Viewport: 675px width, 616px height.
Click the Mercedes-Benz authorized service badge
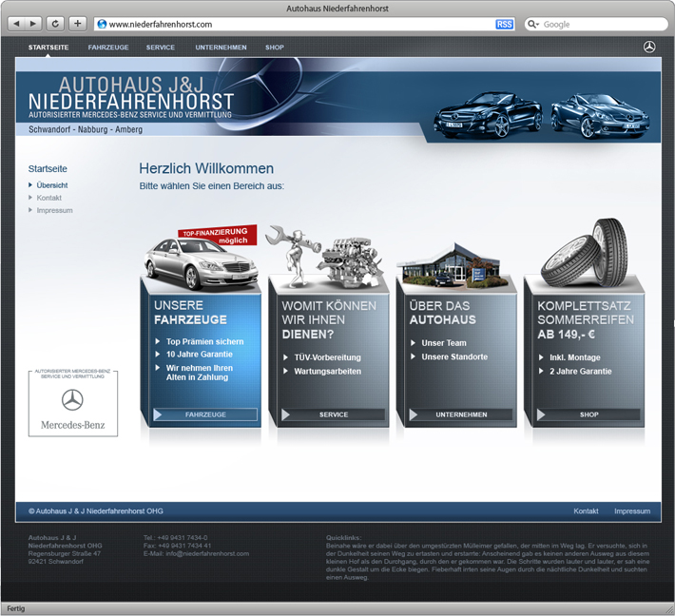(x=73, y=403)
